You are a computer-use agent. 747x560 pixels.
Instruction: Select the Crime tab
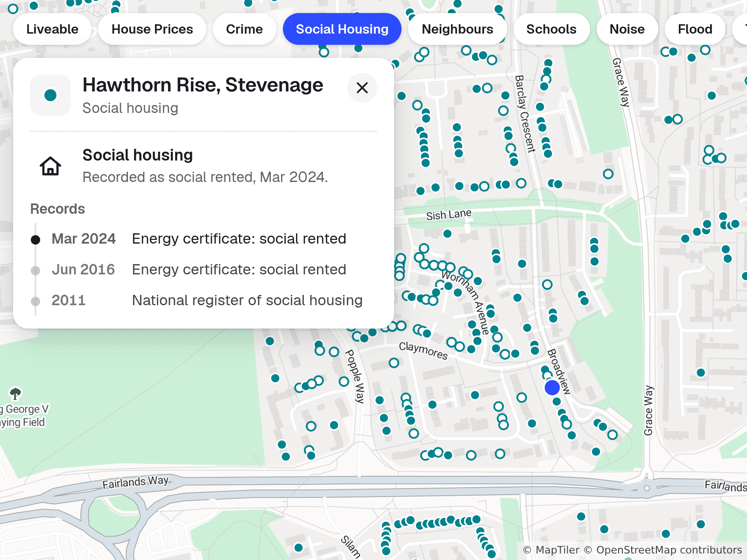[244, 29]
